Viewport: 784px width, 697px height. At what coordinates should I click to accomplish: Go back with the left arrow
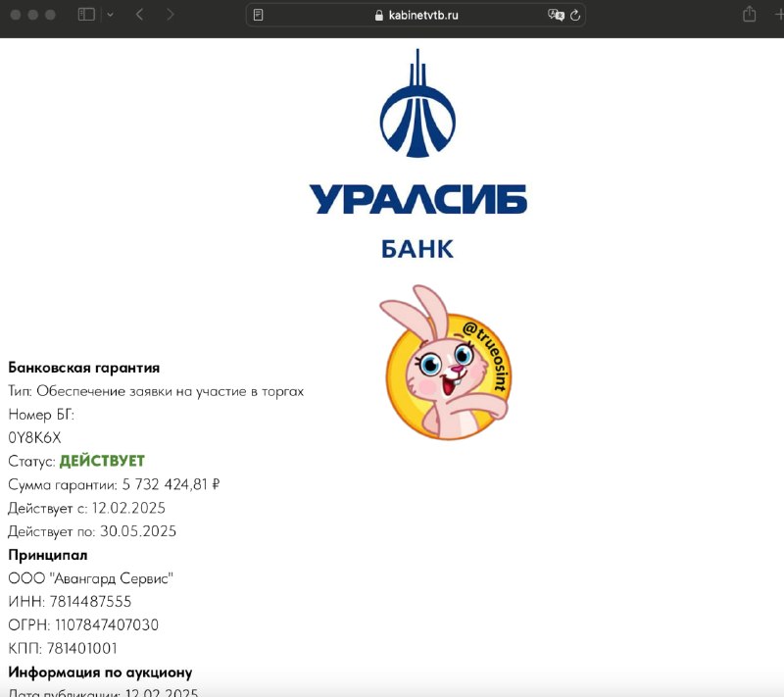pyautogui.click(x=139, y=15)
